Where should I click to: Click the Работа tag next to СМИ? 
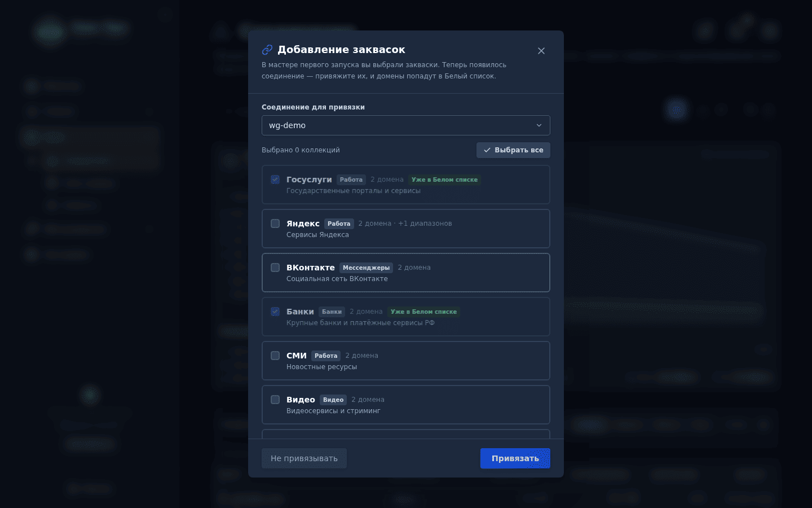[x=326, y=356]
